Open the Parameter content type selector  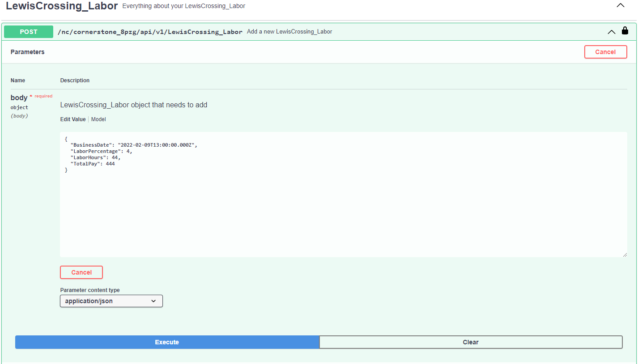click(111, 301)
